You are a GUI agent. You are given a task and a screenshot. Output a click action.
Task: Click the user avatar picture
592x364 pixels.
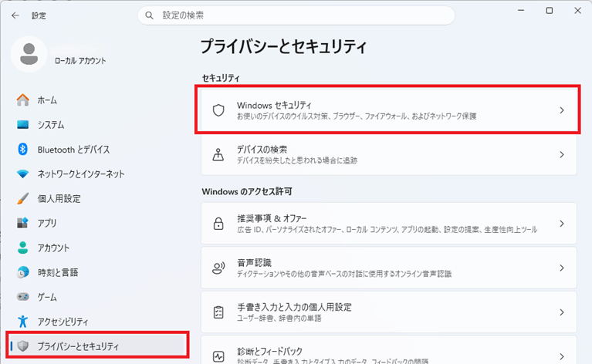coord(29,54)
